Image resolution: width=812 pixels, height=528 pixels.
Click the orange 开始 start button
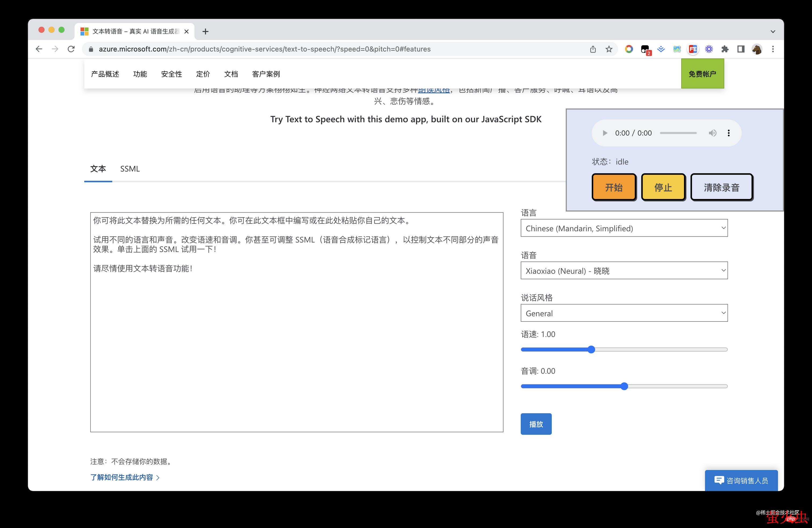coord(614,187)
